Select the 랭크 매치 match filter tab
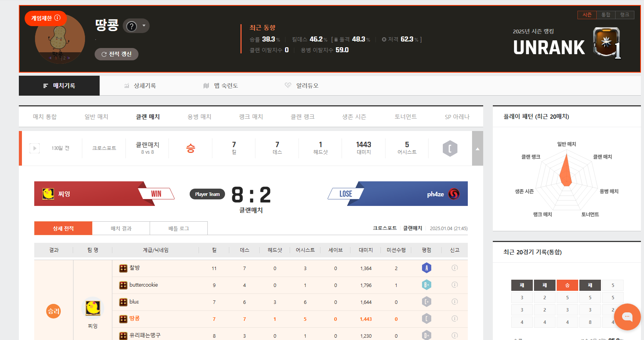The width and height of the screenshot is (644, 340). [x=251, y=117]
